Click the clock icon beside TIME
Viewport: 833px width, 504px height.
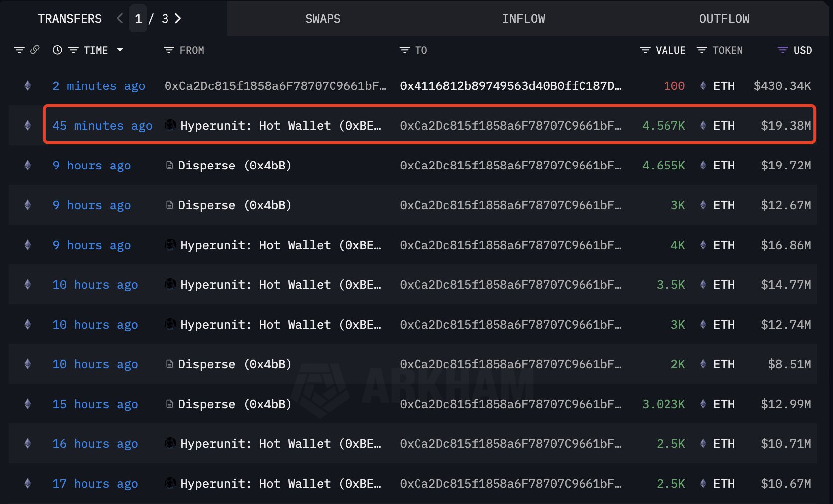point(57,50)
